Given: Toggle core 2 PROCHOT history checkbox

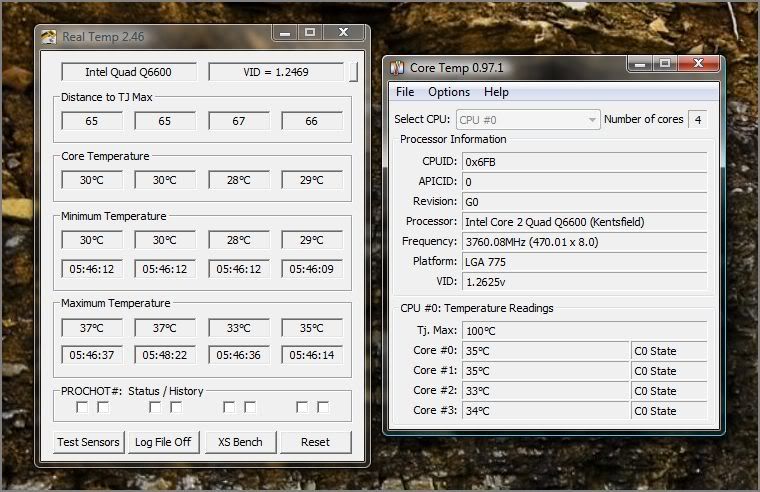Looking at the screenshot, I should click(250, 407).
